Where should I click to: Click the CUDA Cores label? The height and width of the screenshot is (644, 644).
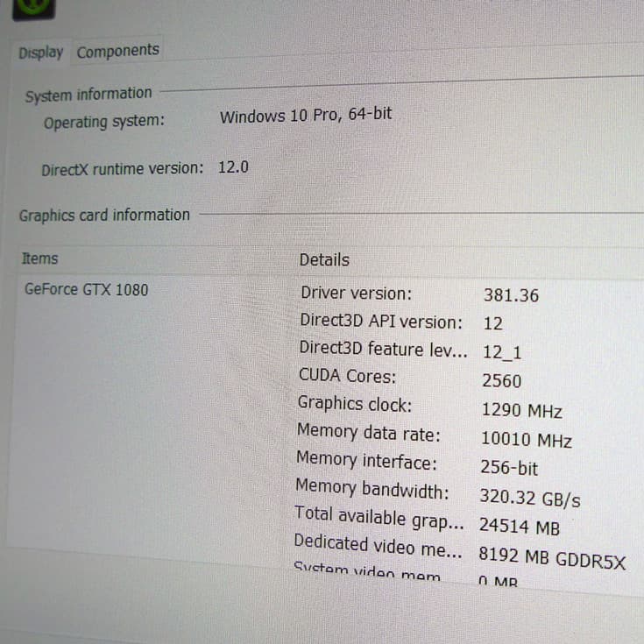point(348,376)
